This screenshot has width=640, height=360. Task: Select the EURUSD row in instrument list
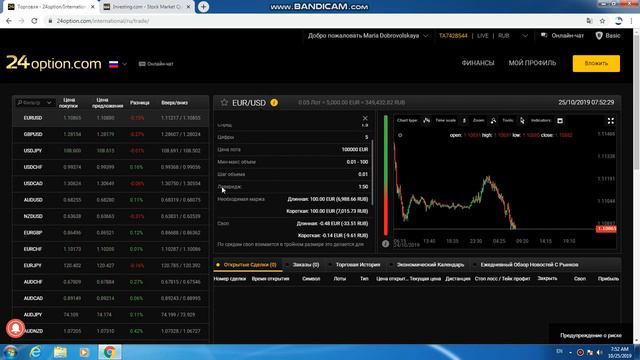click(111, 118)
